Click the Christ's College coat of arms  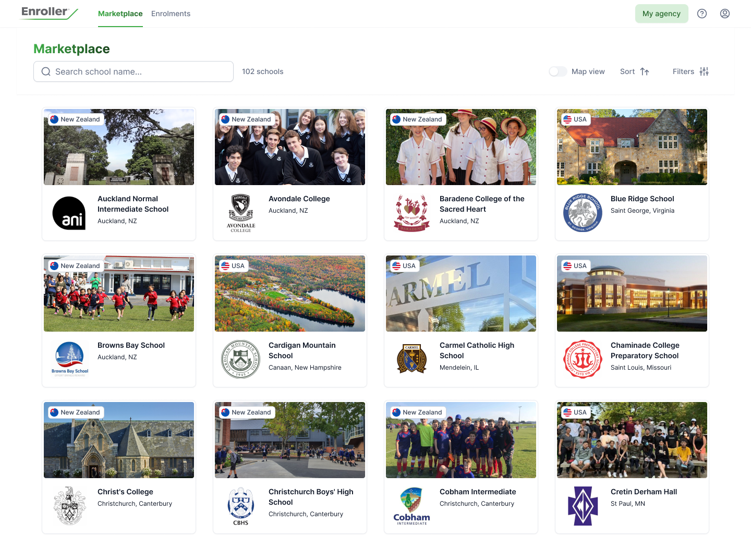[x=70, y=506]
